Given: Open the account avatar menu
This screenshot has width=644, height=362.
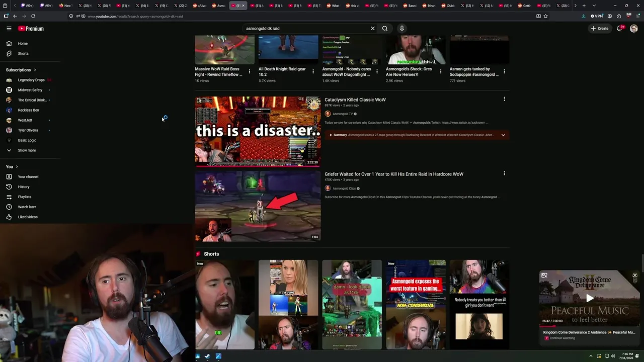Looking at the screenshot, I should click(634, 29).
